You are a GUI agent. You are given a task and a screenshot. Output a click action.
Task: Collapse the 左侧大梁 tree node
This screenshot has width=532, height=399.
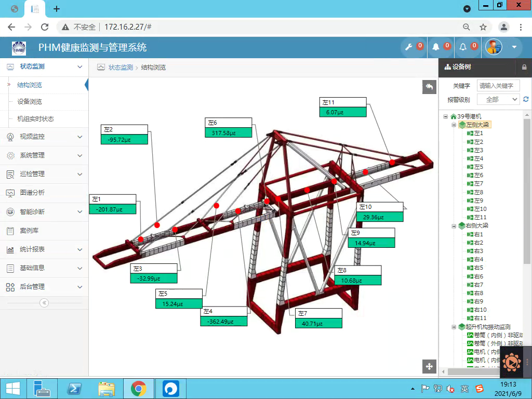click(x=454, y=125)
